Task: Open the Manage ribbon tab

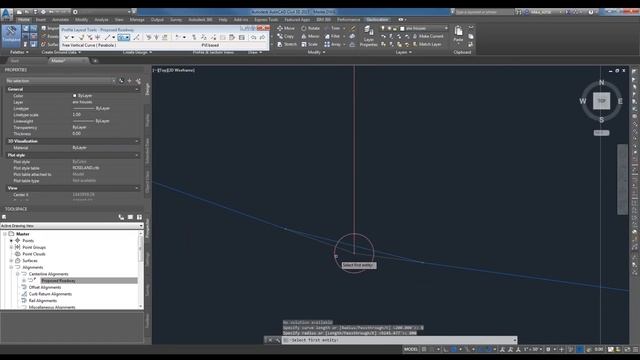Action: (x=137, y=20)
